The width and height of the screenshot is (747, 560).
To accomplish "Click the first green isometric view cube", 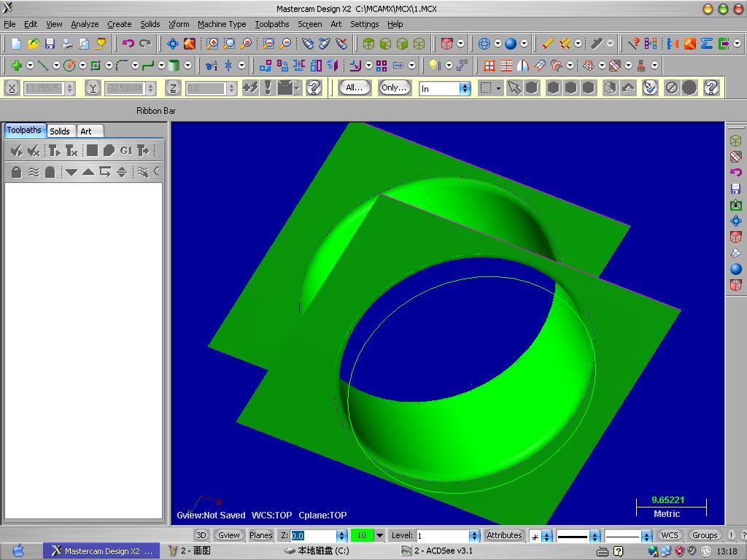I will 368,44.
